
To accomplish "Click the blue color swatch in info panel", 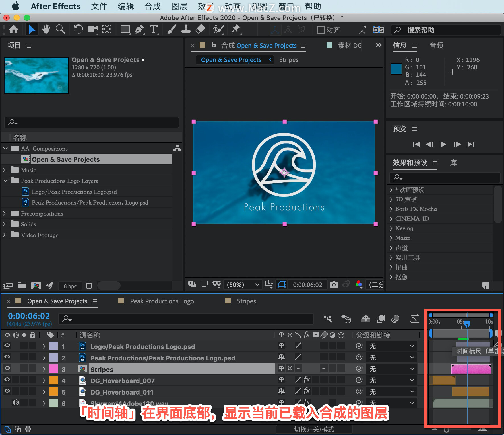I will coord(396,69).
